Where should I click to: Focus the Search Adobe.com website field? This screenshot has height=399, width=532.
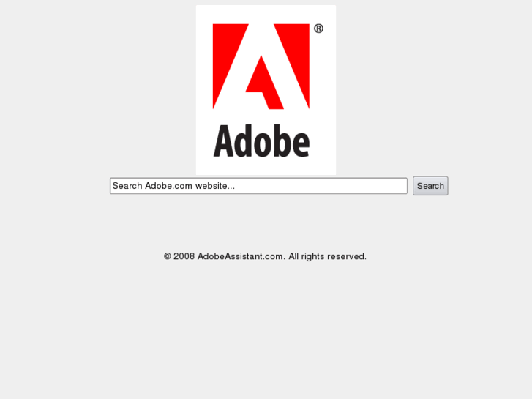point(258,186)
